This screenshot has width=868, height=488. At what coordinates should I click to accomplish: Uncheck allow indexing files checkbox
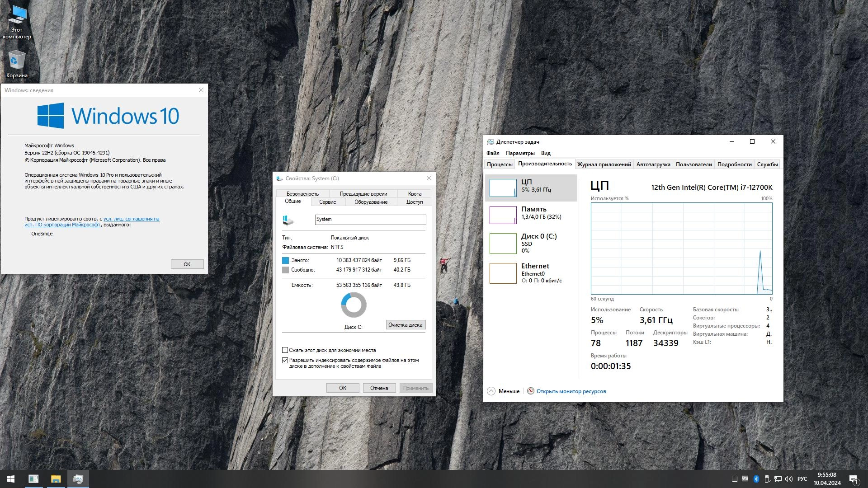click(285, 360)
